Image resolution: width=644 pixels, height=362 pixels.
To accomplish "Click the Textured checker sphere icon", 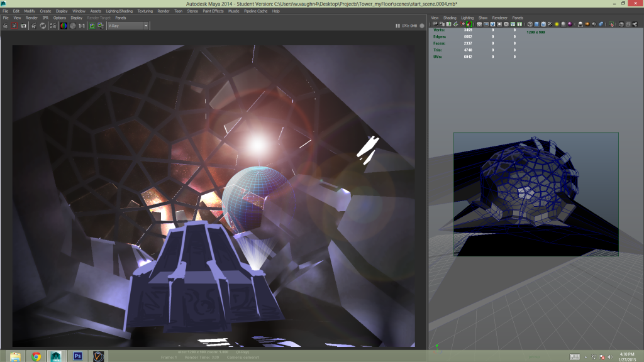I will (x=550, y=25).
